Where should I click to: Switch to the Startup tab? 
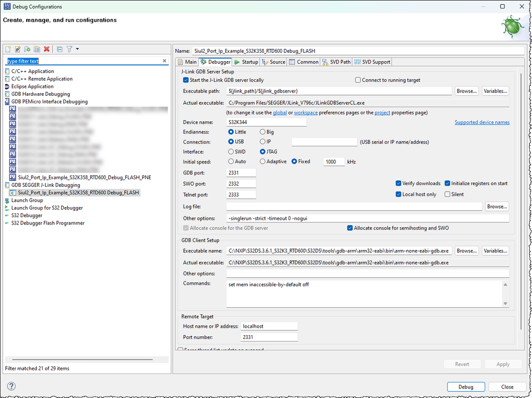pos(247,62)
